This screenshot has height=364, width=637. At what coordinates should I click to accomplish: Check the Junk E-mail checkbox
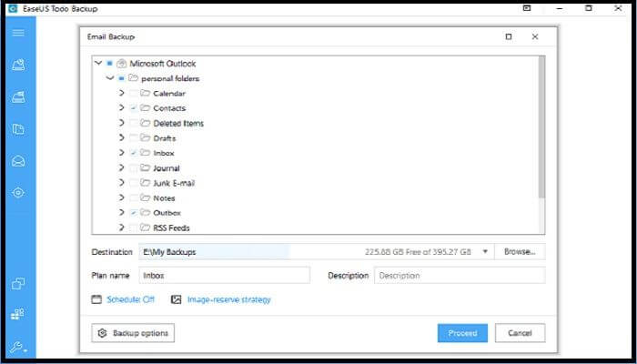133,183
